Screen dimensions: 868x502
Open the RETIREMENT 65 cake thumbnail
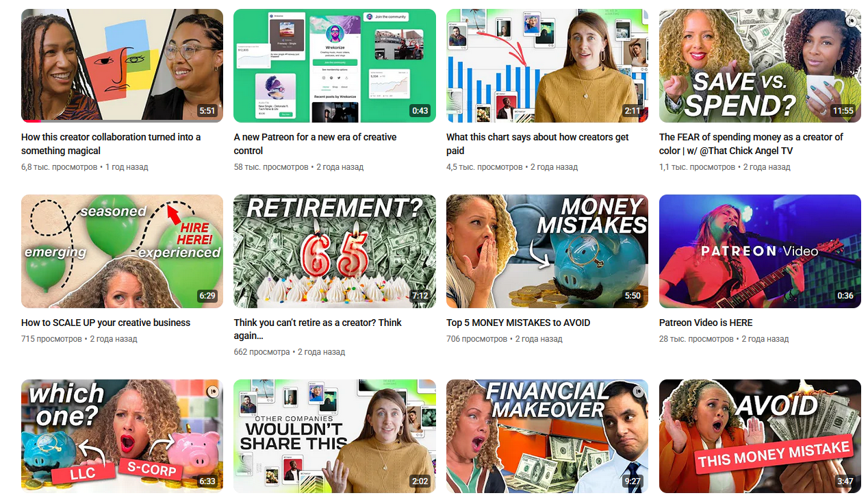tap(335, 251)
